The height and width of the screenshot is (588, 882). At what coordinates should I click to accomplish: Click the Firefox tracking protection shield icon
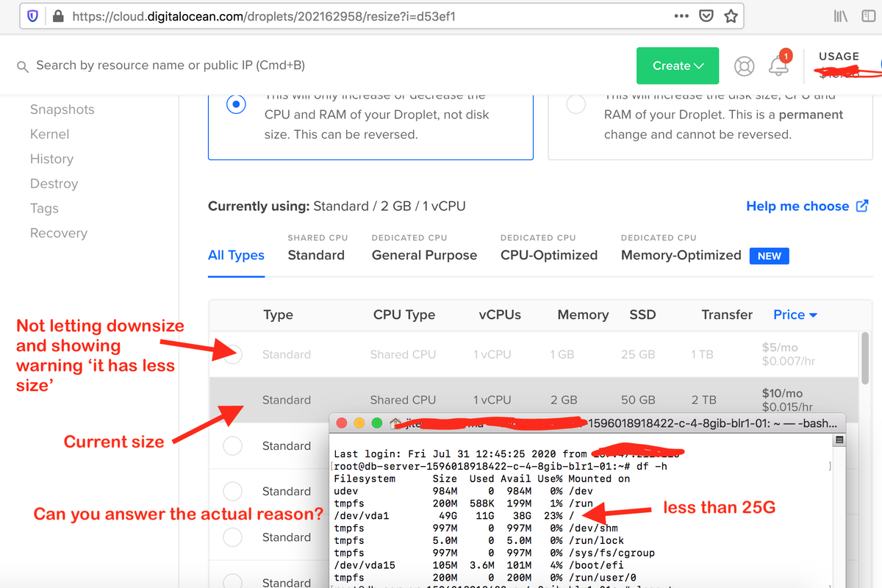(32, 15)
